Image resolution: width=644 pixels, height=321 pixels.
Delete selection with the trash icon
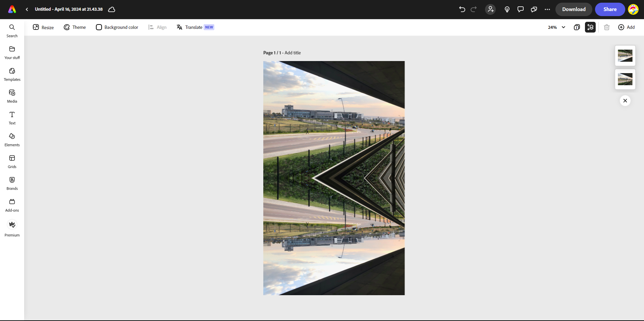coord(607,27)
